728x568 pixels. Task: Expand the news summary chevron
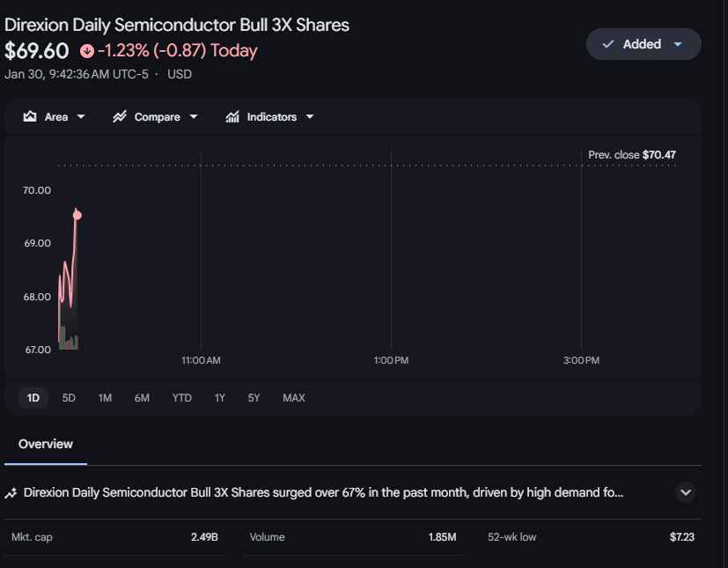tap(685, 492)
